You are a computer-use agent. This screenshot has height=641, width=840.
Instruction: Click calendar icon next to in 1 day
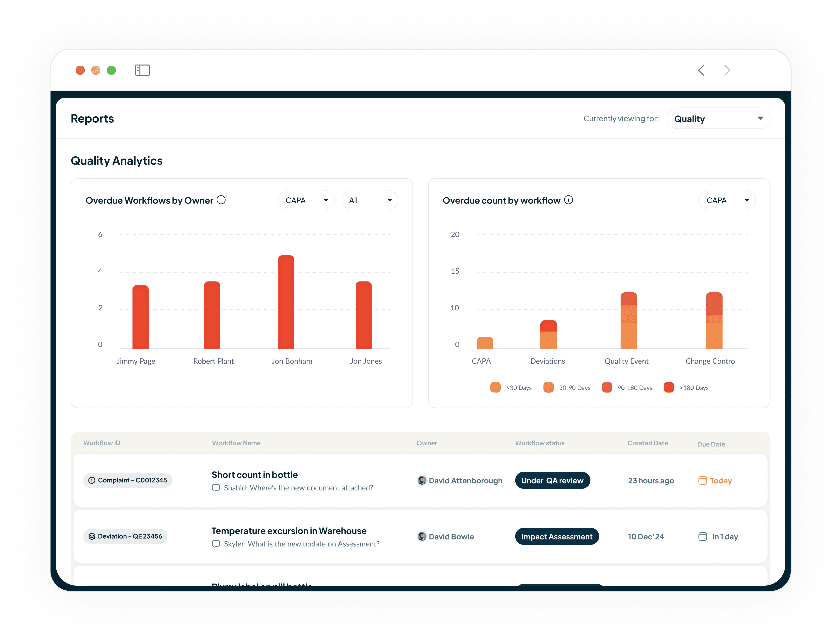click(702, 536)
